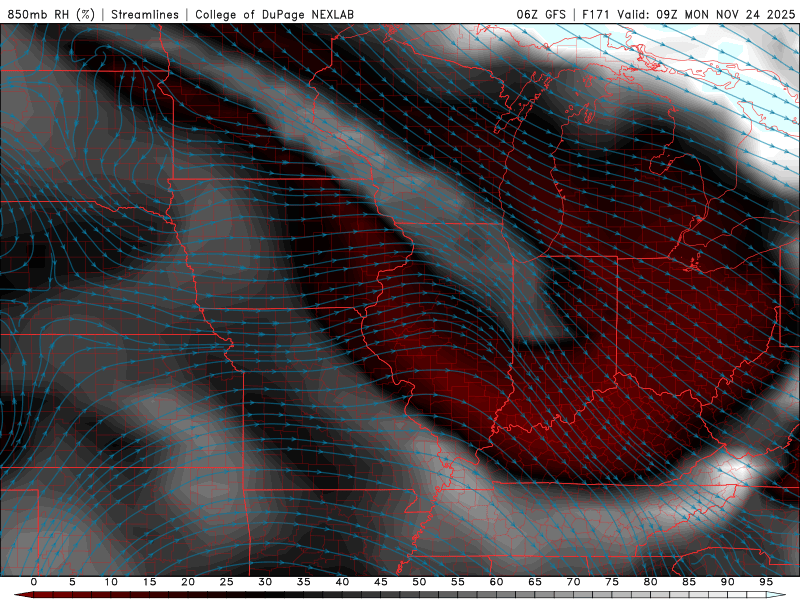The image size is (800, 600).
Task: Select the "10" color scale label
Action: tap(111, 582)
